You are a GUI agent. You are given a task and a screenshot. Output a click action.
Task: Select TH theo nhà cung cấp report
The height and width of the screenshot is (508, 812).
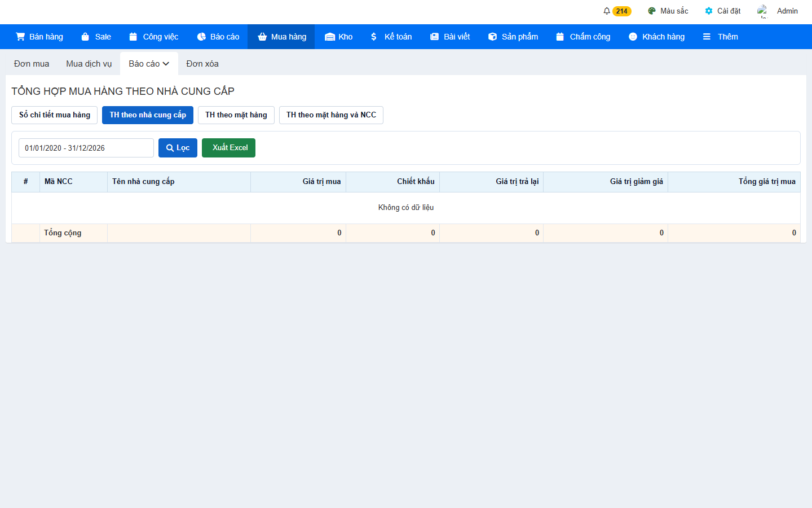(148, 115)
